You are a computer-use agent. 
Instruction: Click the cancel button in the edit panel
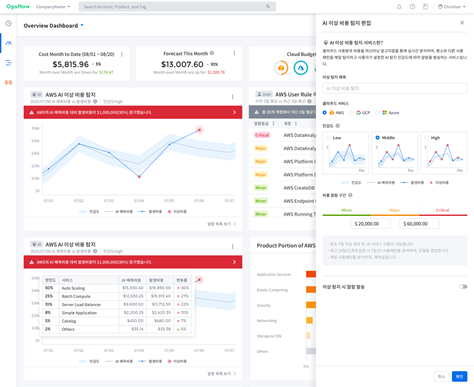tap(441, 376)
